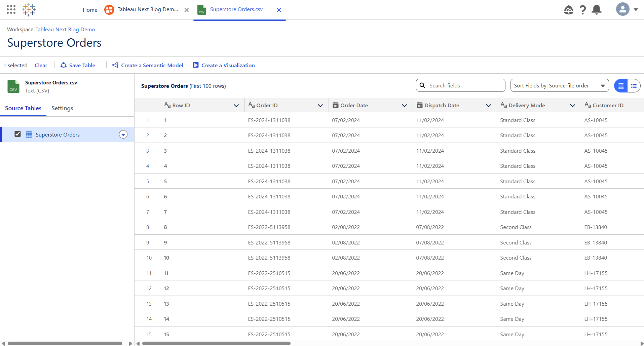Click the Customer ID column header

[612, 105]
